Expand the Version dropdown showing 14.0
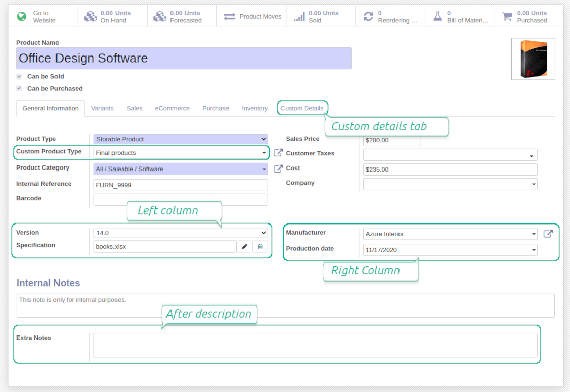Screen dimensions: 570x392 click(264, 233)
